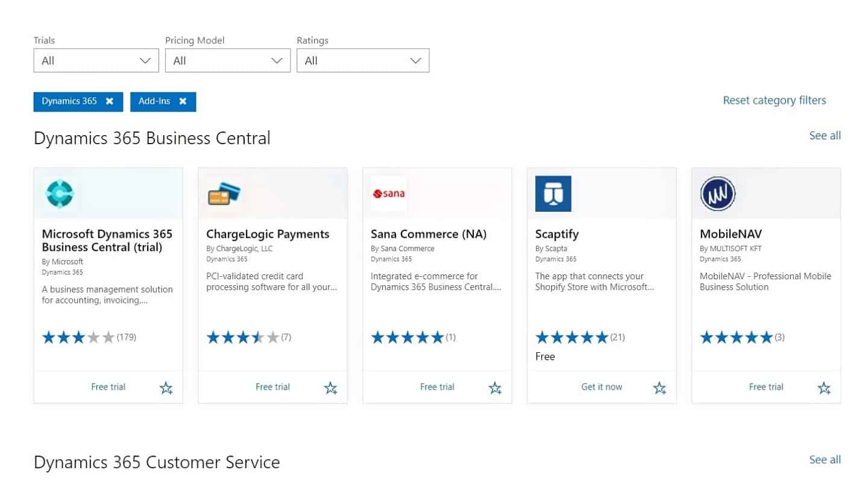
Task: Save MobileNAV with star icon
Action: 824,388
